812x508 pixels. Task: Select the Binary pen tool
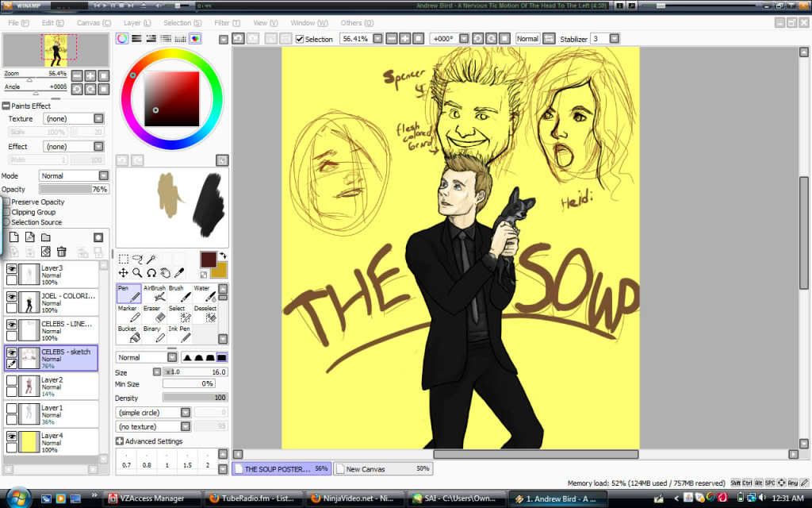155,334
